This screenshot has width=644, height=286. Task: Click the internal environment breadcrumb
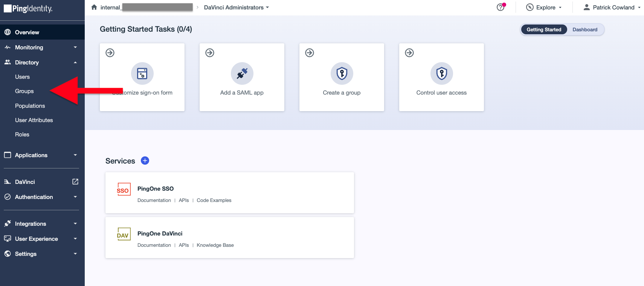click(147, 7)
